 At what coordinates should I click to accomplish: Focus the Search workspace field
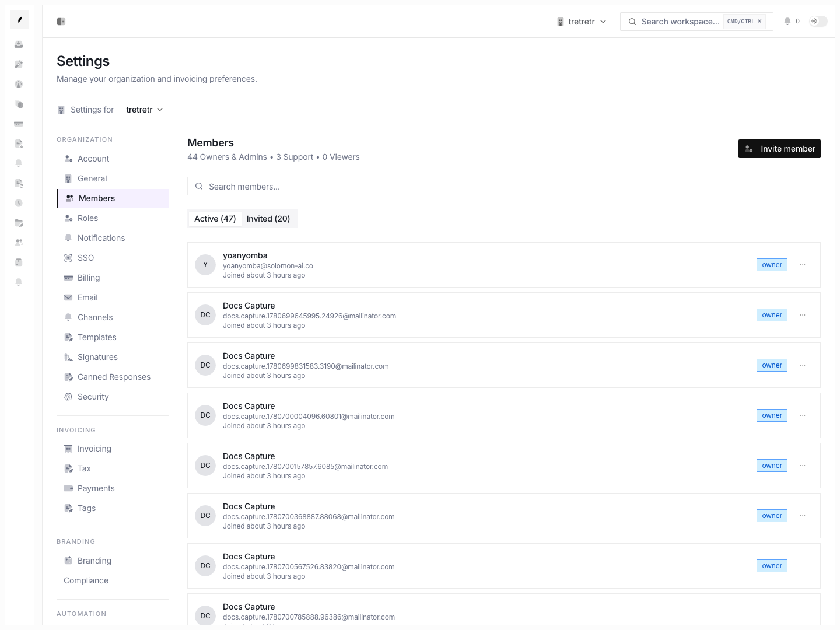696,22
